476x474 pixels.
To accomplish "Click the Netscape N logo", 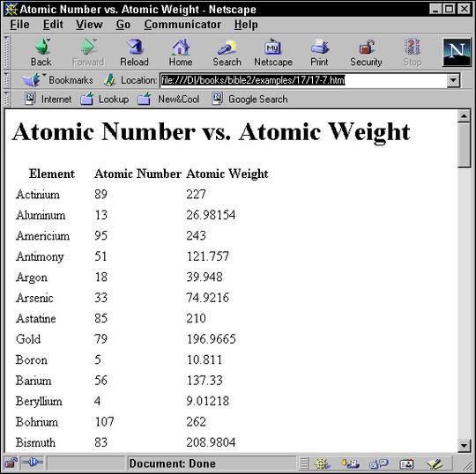I will click(x=457, y=52).
